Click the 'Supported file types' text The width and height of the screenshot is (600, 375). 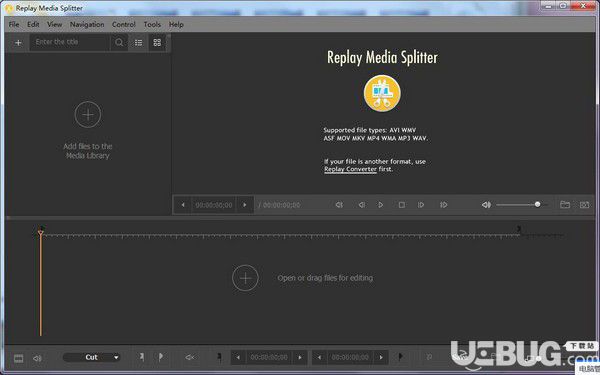[x=375, y=134]
